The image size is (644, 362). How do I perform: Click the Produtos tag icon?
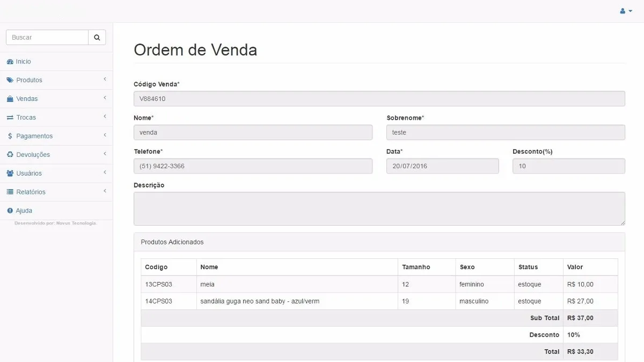[10, 80]
